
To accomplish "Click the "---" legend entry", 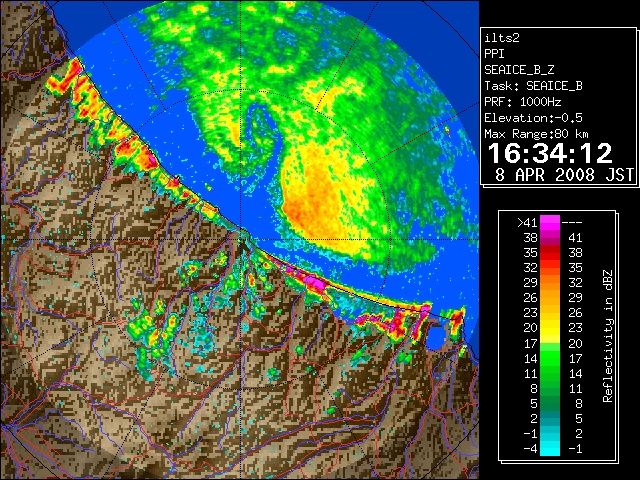I will (572, 222).
